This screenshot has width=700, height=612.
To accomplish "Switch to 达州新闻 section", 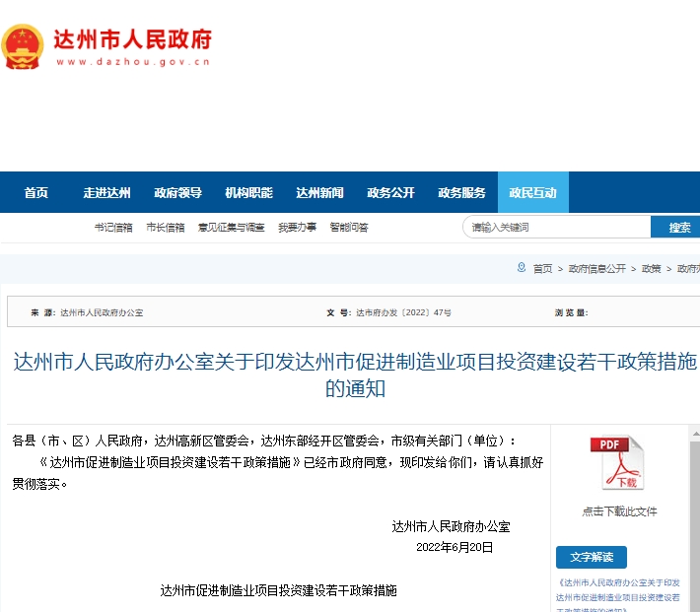I will click(319, 192).
